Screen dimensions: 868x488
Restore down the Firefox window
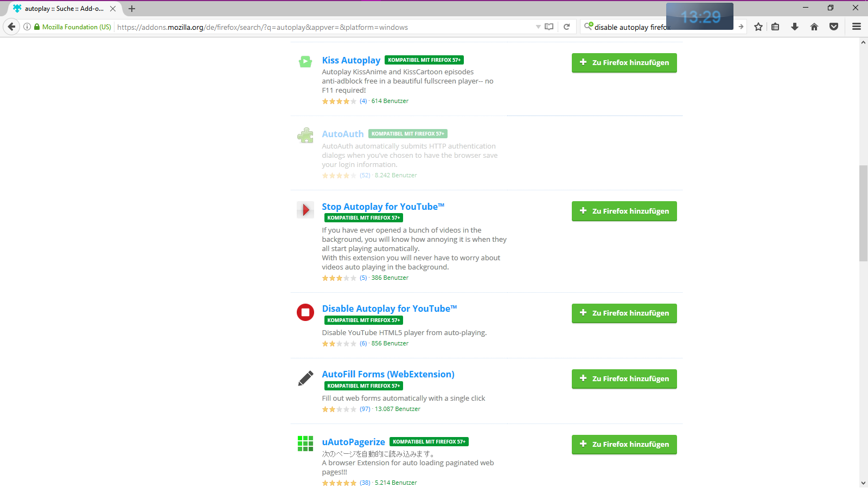[x=830, y=8]
